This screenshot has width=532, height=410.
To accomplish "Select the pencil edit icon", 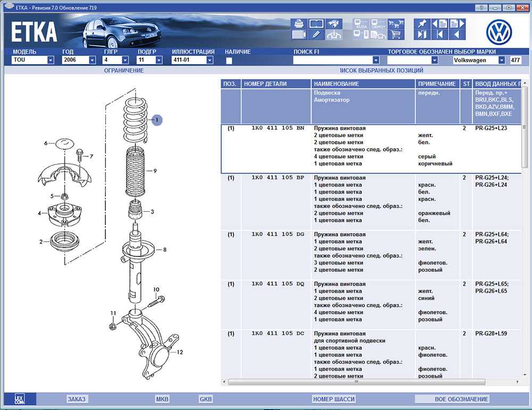I will (x=316, y=35).
